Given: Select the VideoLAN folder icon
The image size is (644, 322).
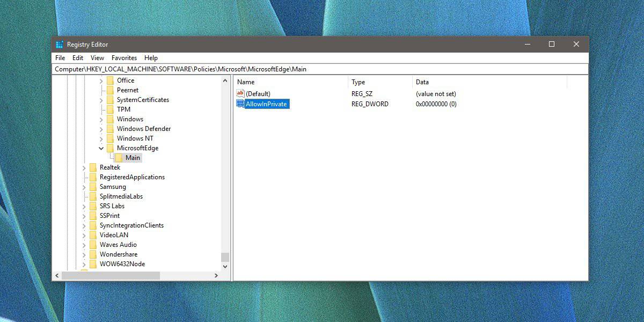Looking at the screenshot, I should [93, 235].
